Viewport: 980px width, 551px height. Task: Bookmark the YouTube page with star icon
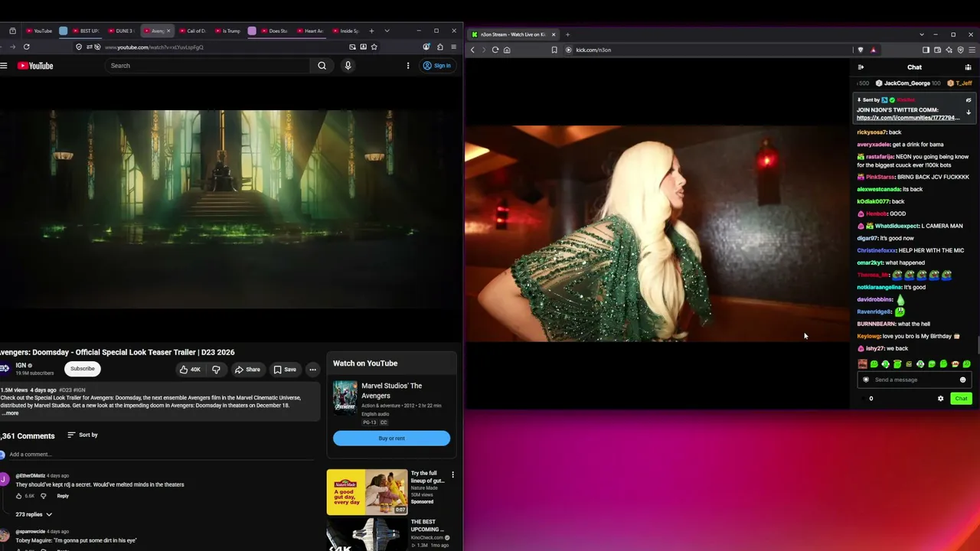(x=374, y=47)
